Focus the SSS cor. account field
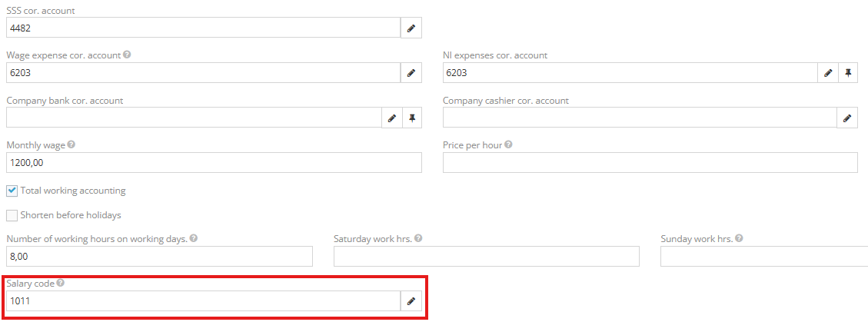The image size is (868, 322). click(203, 28)
